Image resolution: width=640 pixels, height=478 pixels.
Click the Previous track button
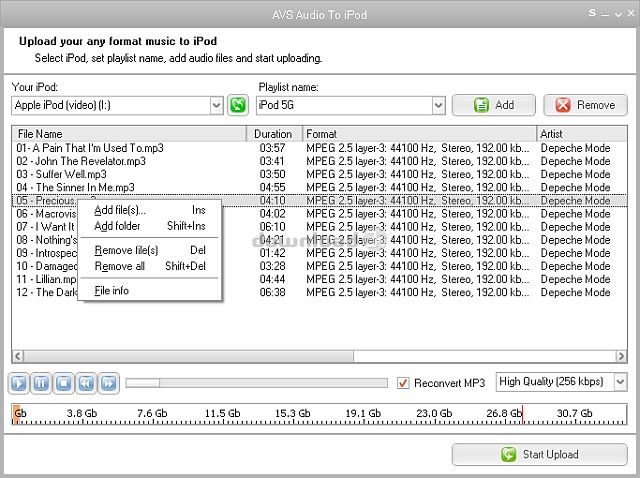(86, 383)
